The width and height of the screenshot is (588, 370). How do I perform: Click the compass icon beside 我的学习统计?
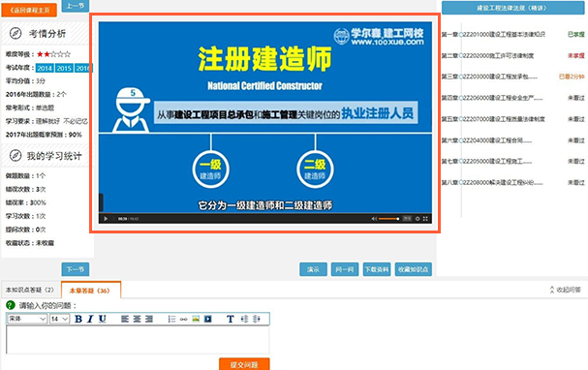click(x=15, y=155)
